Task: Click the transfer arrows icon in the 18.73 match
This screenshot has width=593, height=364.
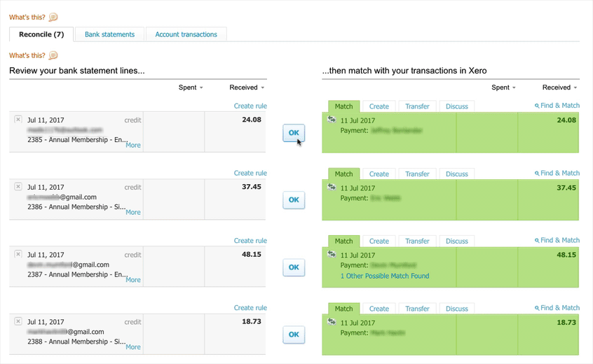Action: [332, 322]
